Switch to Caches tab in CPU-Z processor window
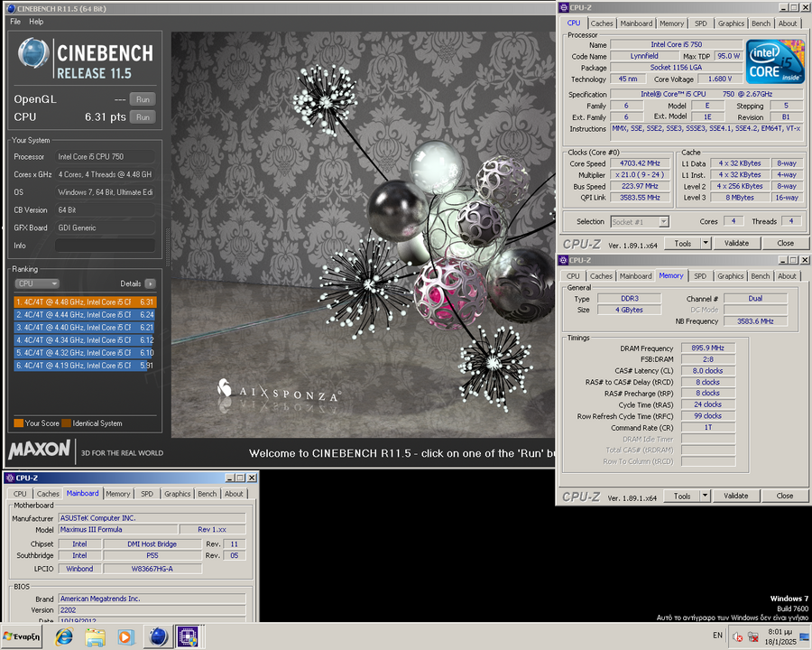 coord(601,23)
